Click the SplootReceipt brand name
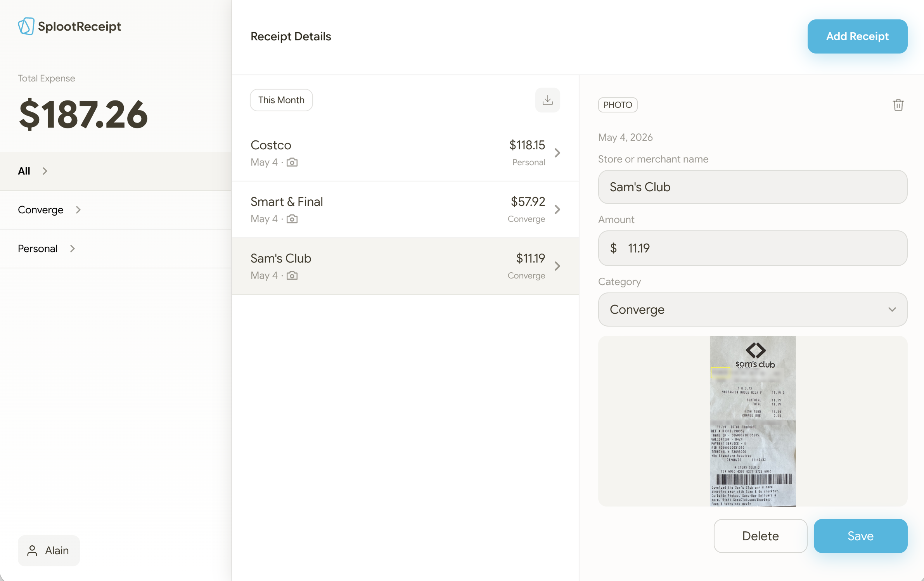This screenshot has width=924, height=581. pyautogui.click(x=80, y=26)
